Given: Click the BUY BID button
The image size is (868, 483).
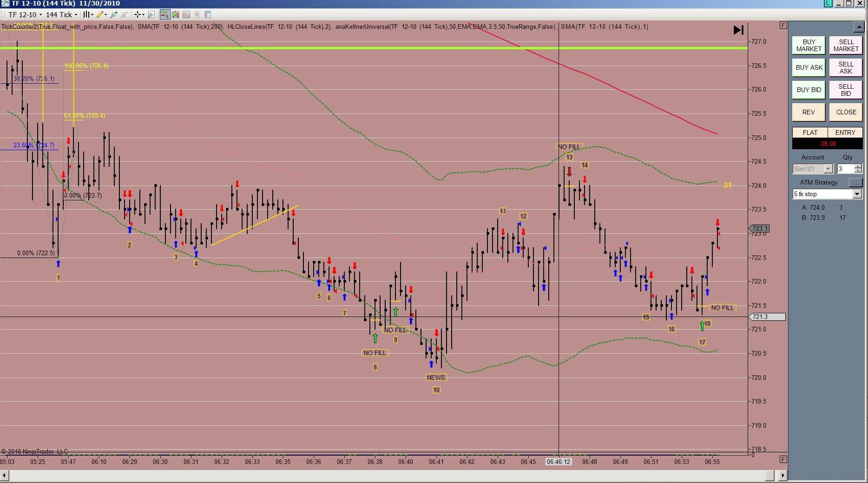Looking at the screenshot, I should tap(809, 90).
